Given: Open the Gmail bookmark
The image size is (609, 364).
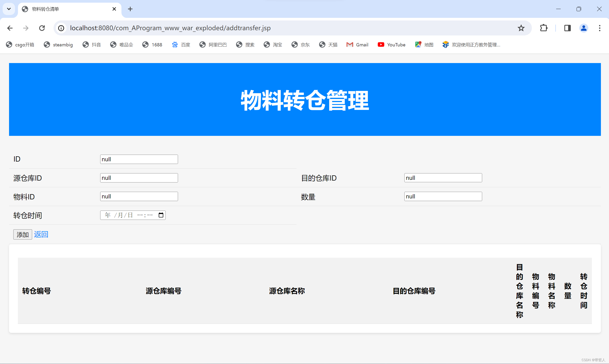Looking at the screenshot, I should (x=357, y=45).
